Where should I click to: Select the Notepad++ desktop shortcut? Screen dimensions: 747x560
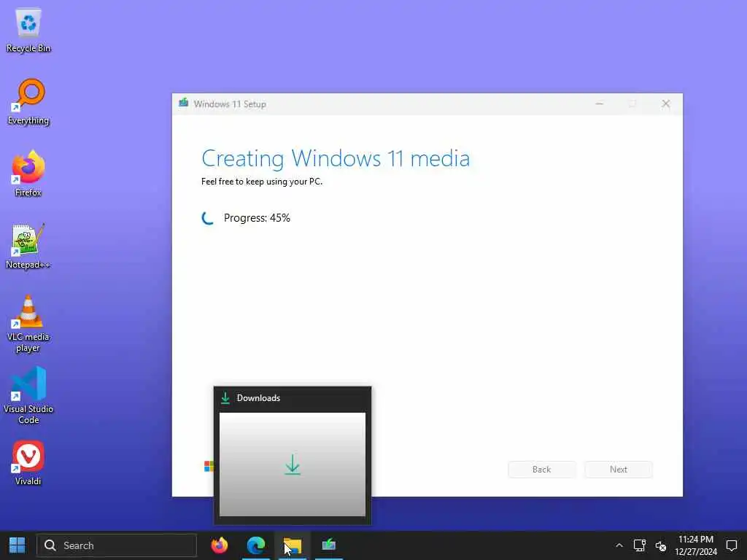pos(28,246)
